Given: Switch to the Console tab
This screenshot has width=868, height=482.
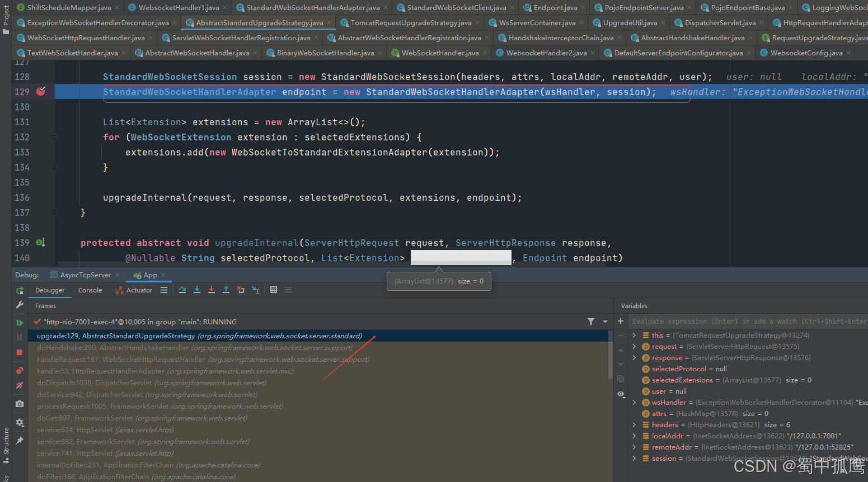Looking at the screenshot, I should pos(90,290).
